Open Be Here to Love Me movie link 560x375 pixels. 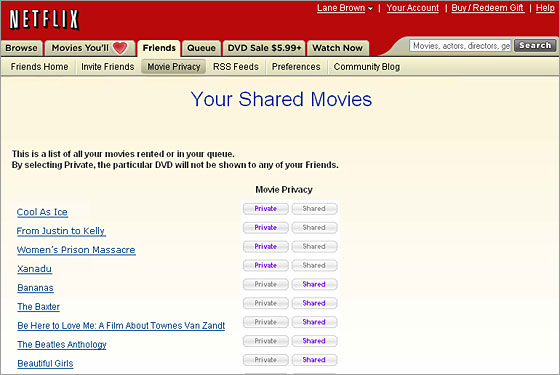click(x=121, y=326)
